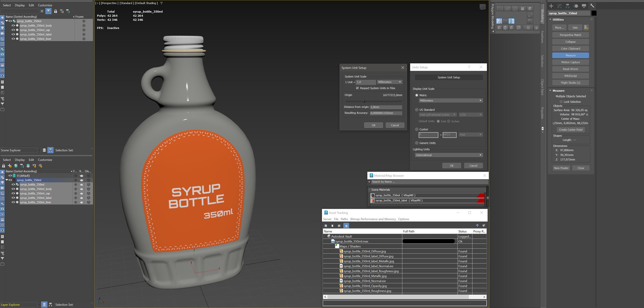Open the Modify panel tab icon
Screen dimensions: 644x308
[559, 6]
